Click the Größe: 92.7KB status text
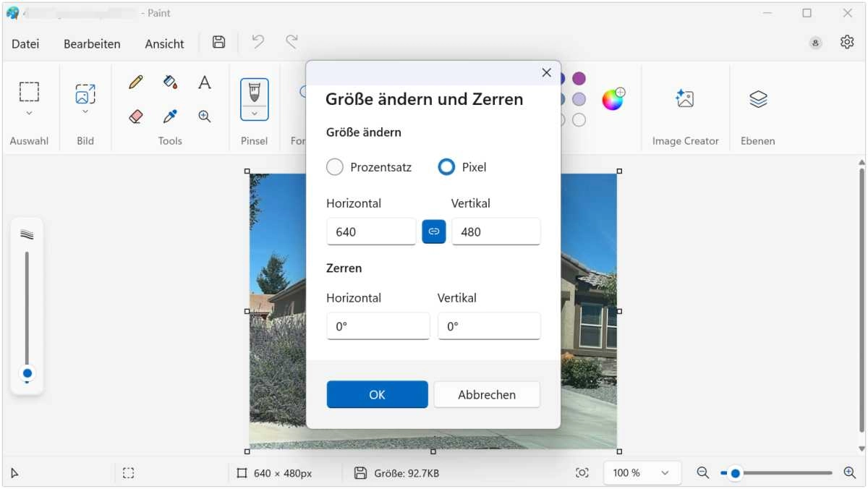The height and width of the screenshot is (489, 868). click(x=407, y=473)
